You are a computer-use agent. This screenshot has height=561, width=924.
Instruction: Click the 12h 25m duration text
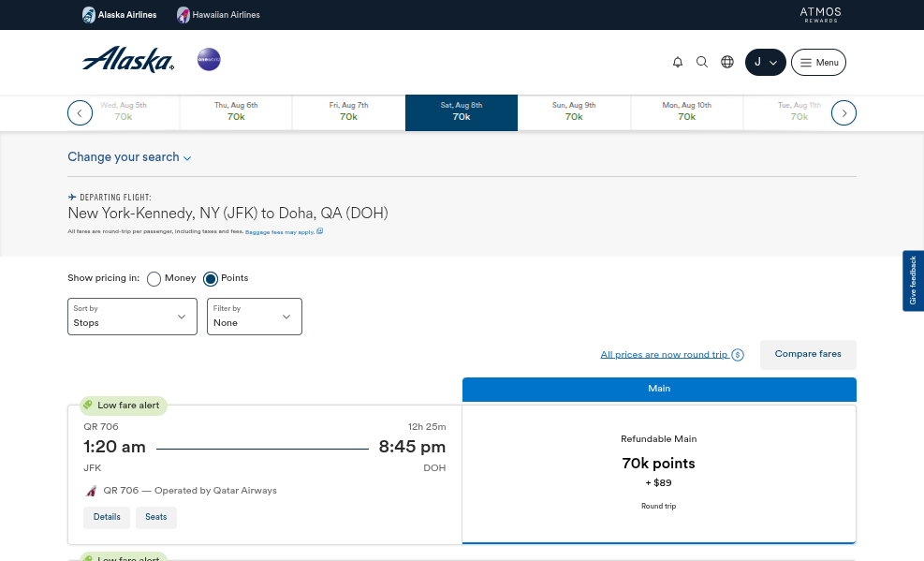click(x=427, y=427)
